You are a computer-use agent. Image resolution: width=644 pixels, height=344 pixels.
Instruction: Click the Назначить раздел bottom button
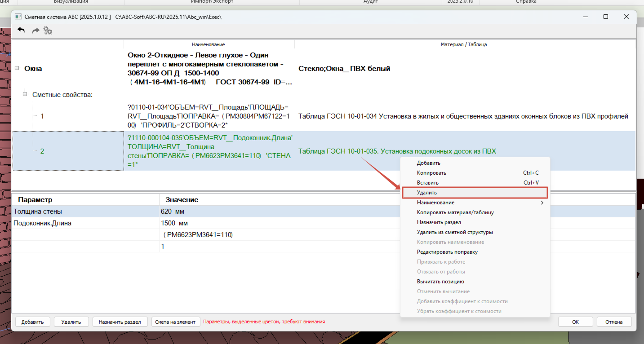click(x=120, y=322)
